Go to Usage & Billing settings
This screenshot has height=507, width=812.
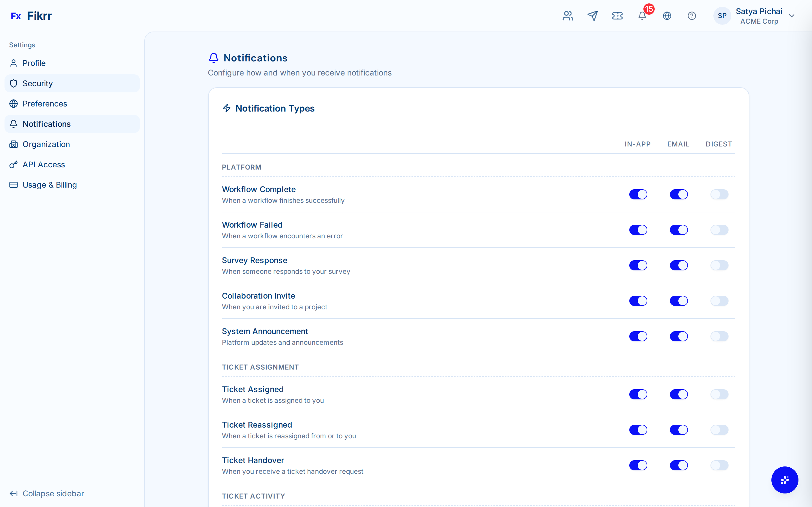point(50,185)
